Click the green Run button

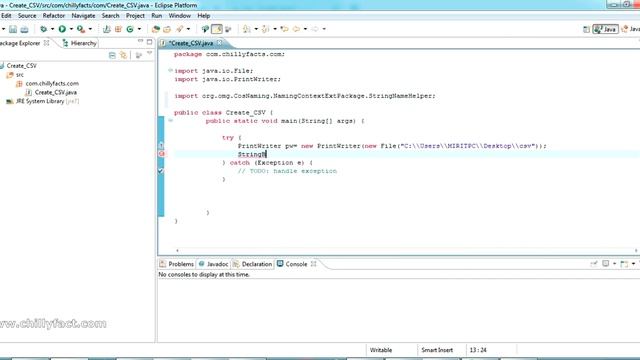coord(62,29)
